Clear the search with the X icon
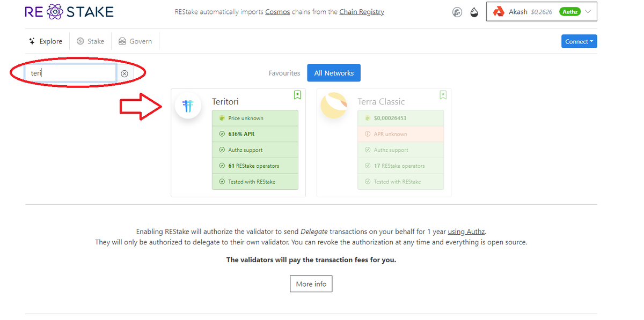Viewport: 644px width, 320px height. click(125, 73)
